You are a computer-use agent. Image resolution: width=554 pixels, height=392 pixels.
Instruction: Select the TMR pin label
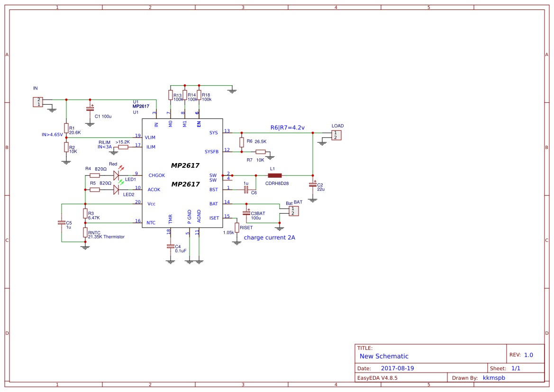pyautogui.click(x=171, y=219)
